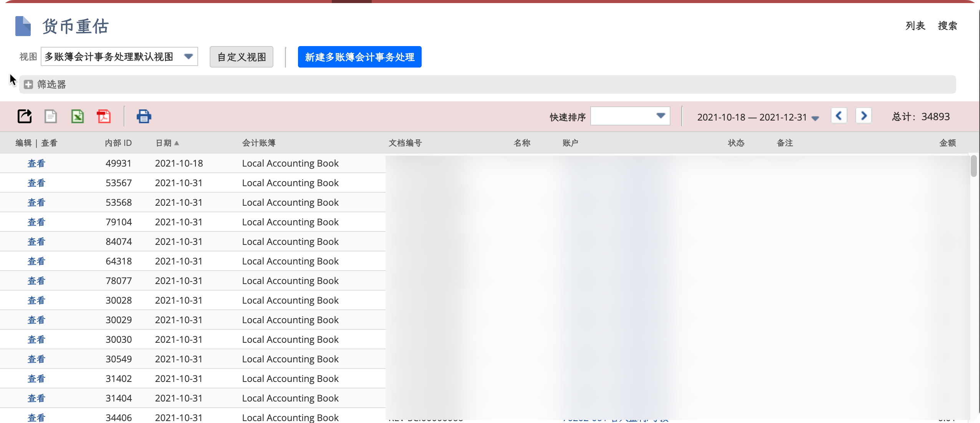Click the vertical scrollbar thumb of the list

pos(973,166)
